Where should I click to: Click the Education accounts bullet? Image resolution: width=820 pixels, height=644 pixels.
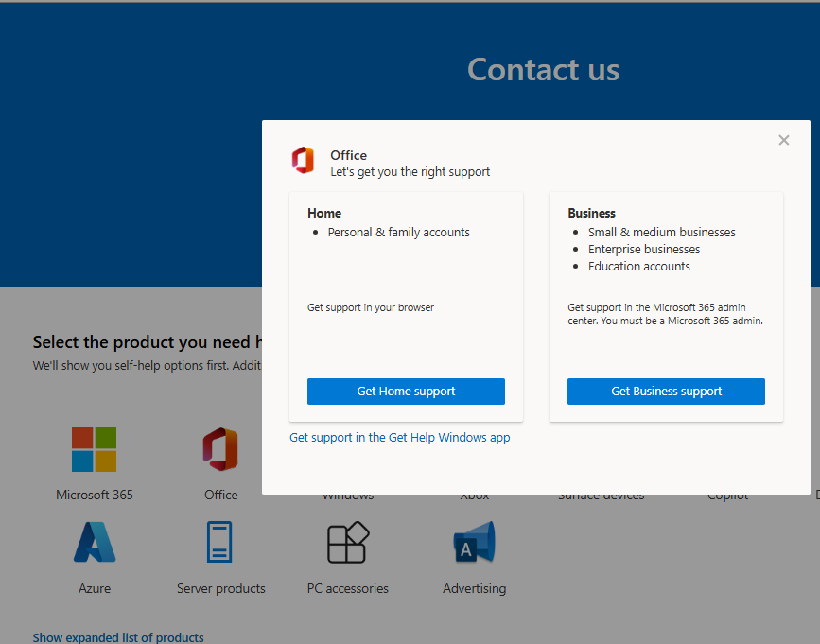click(639, 267)
